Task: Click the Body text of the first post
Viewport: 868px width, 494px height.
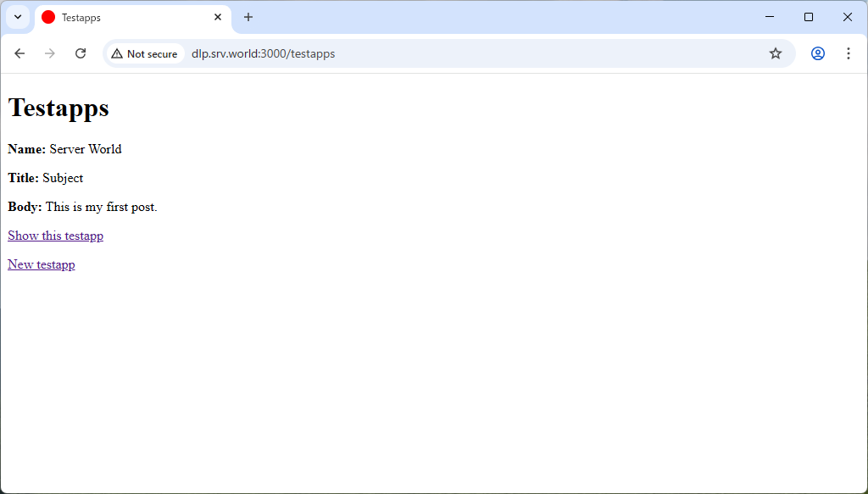Action: tap(102, 206)
